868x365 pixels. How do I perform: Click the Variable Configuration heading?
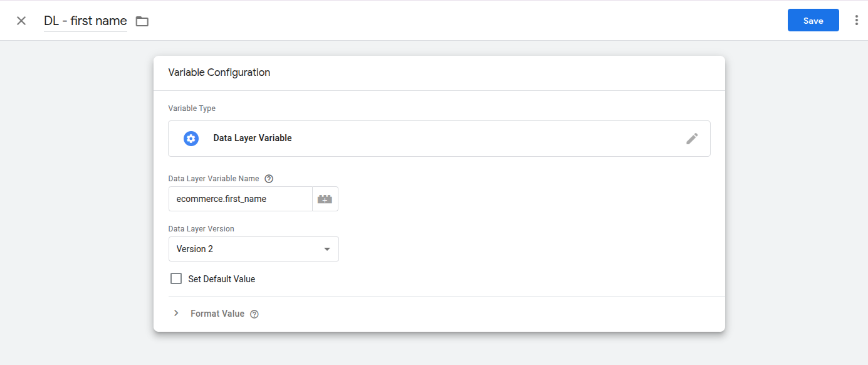(219, 72)
